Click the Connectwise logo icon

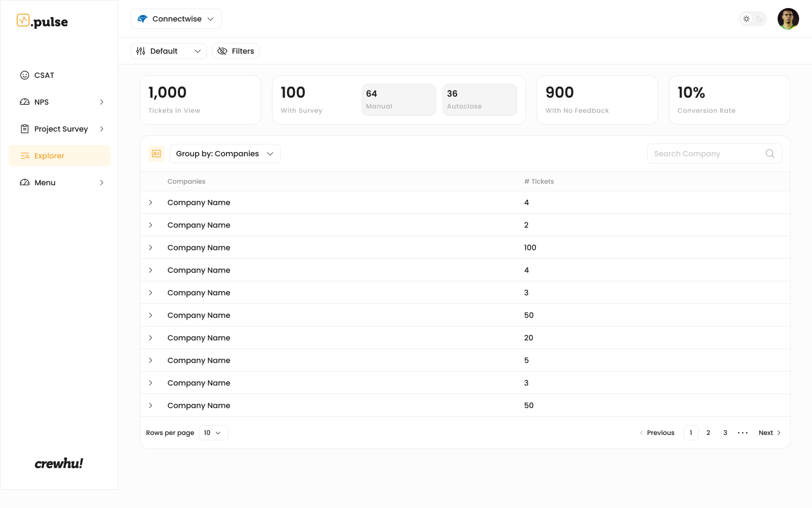(142, 19)
